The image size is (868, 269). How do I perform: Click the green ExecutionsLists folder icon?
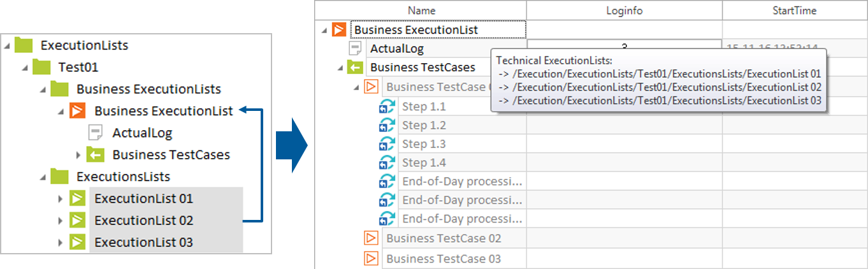coord(59,177)
